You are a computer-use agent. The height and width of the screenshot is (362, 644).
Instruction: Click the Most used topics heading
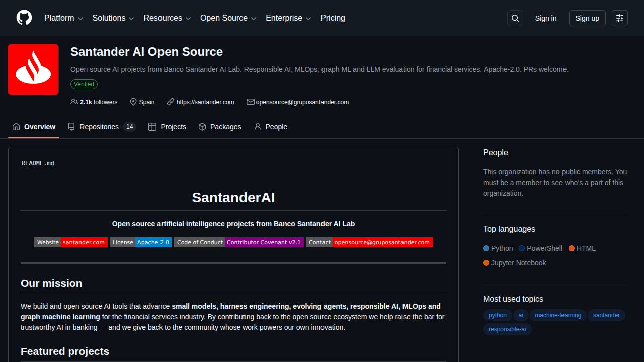click(513, 299)
